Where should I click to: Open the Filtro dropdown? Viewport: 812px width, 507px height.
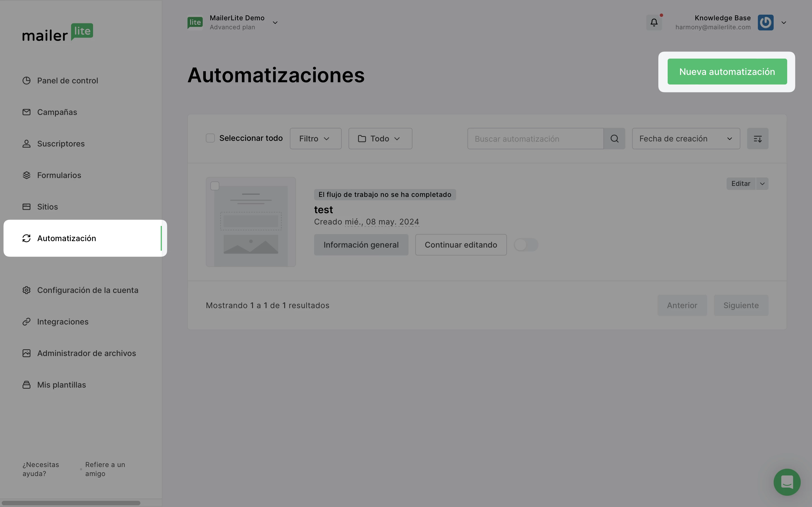[x=315, y=139]
